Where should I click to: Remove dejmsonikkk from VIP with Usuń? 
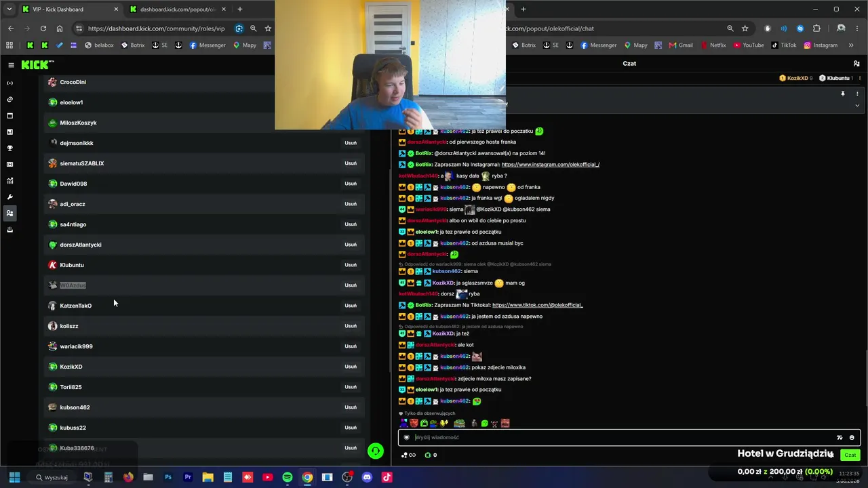click(x=351, y=143)
